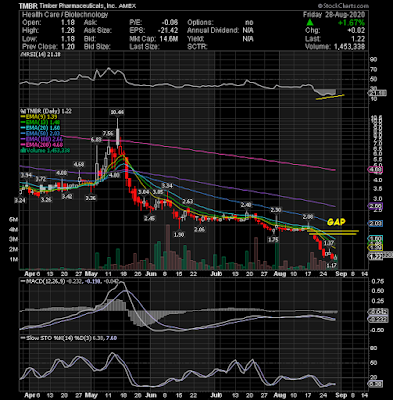Image resolution: width=393 pixels, height=400 pixels.
Task: Click the +1.67% percent change value
Action: click(351, 23)
